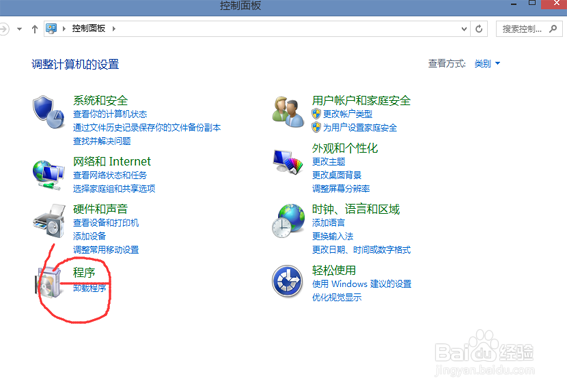Image resolution: width=567 pixels, height=390 pixels.
Task: Open the 系统和安全 category heading
Action: (x=101, y=100)
